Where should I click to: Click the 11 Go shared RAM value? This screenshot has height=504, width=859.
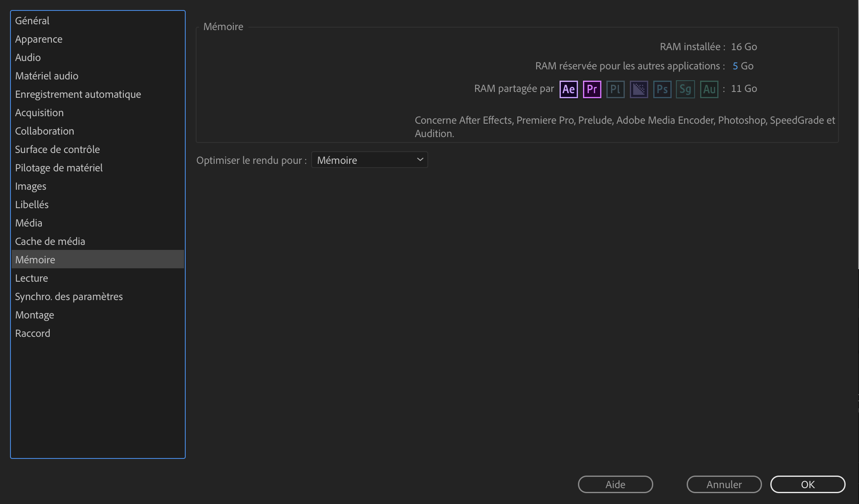point(744,89)
